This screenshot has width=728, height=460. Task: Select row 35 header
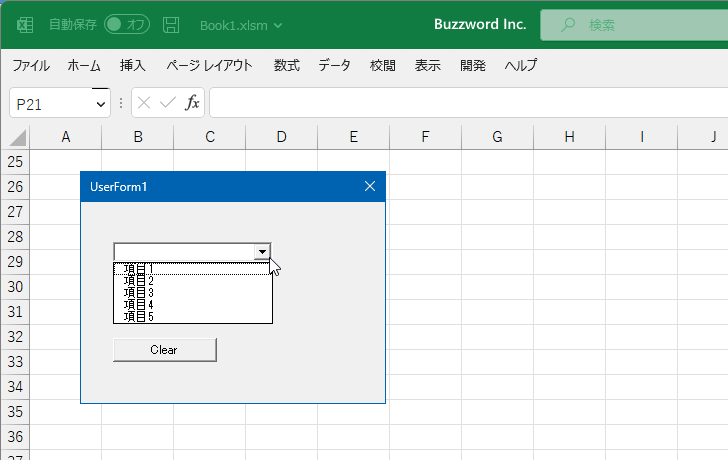(x=15, y=412)
